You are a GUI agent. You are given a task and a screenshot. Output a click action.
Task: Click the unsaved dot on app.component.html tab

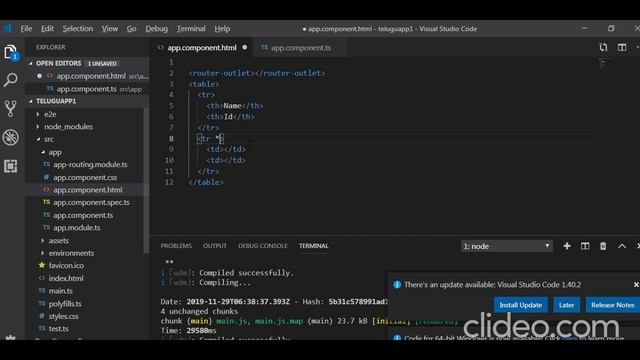[244, 47]
